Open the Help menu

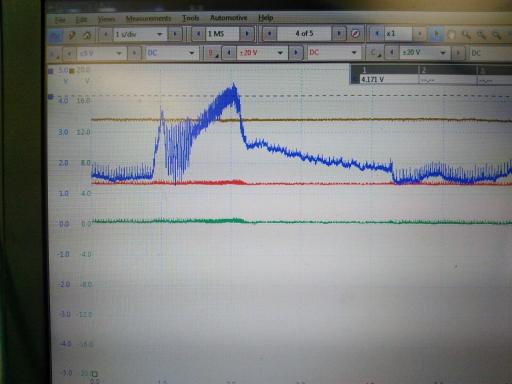tap(266, 18)
